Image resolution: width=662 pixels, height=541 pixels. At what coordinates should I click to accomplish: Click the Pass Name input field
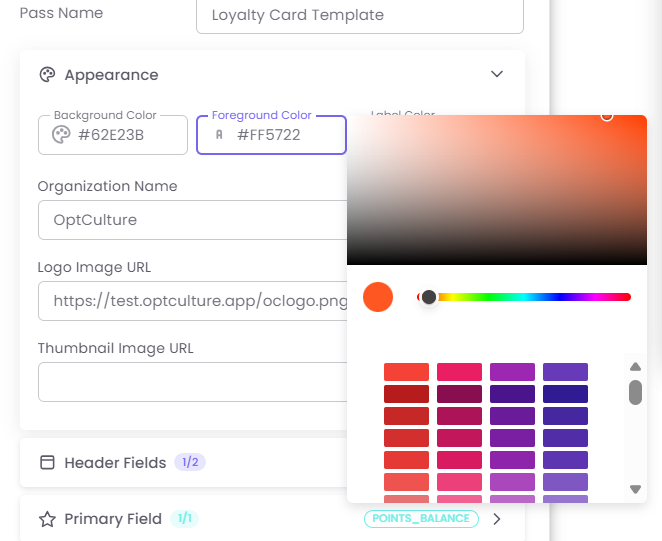[360, 16]
